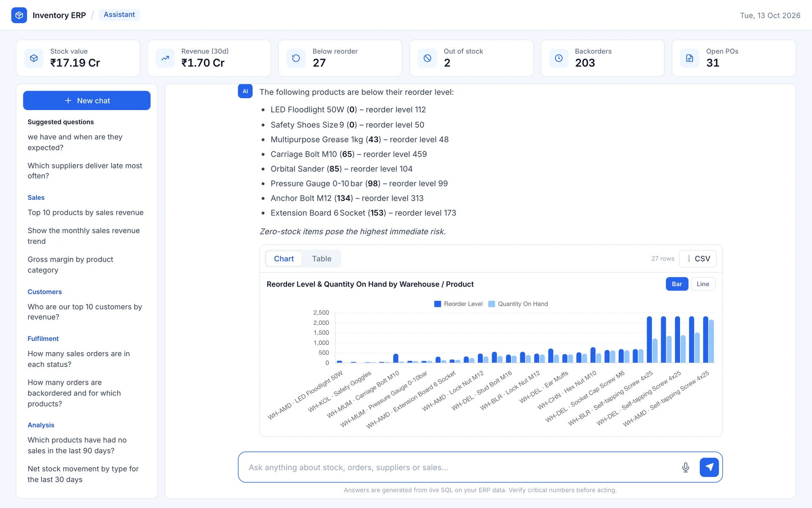Send message with paper plane button

(x=709, y=467)
